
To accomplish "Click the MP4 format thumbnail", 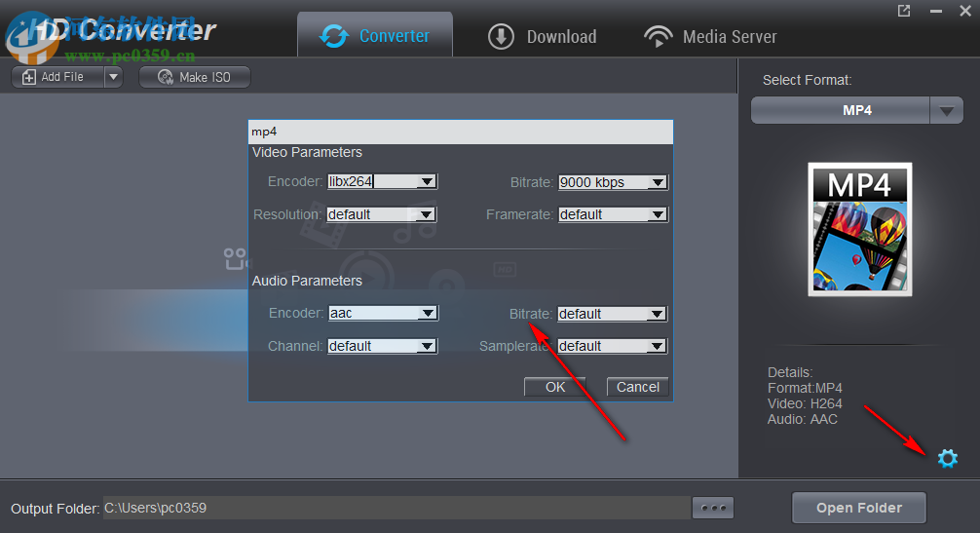I will [x=859, y=229].
